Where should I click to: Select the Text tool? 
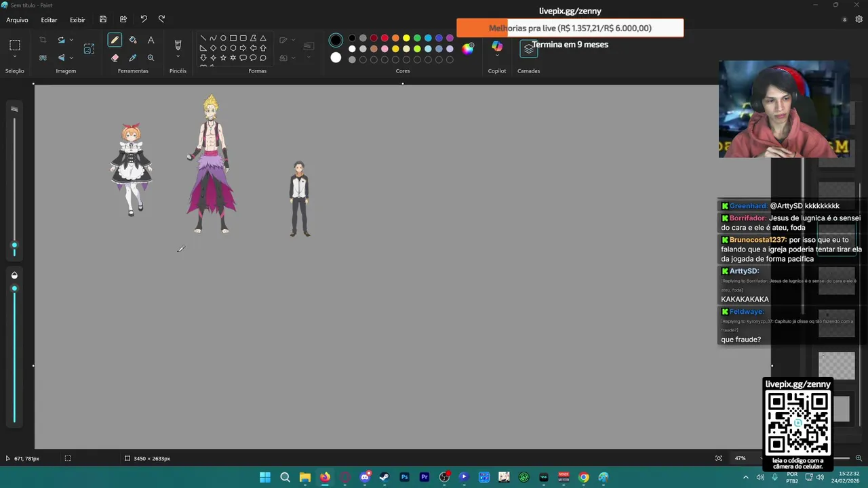coord(151,40)
